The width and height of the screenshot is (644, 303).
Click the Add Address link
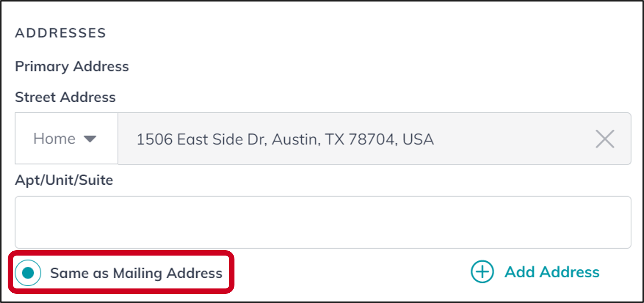click(x=535, y=272)
